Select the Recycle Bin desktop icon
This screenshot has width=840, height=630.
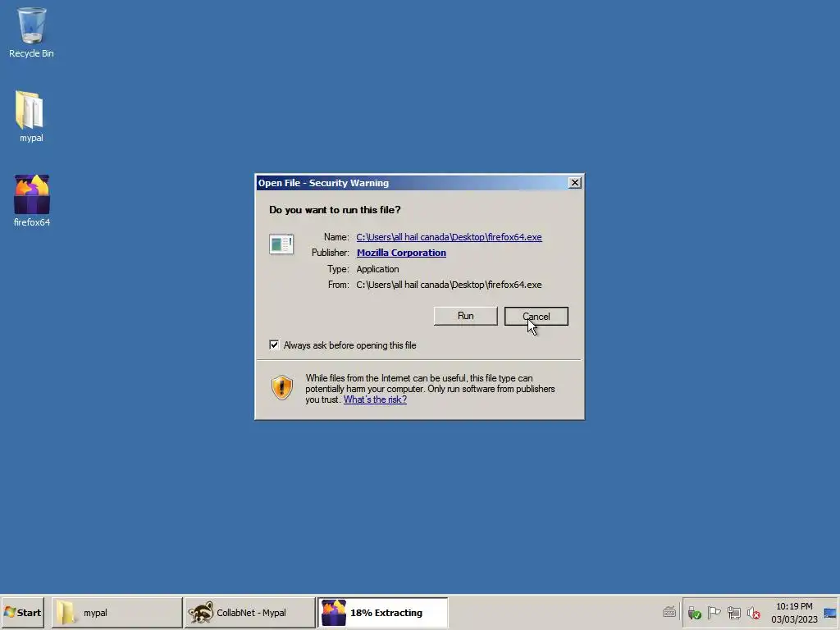31,32
